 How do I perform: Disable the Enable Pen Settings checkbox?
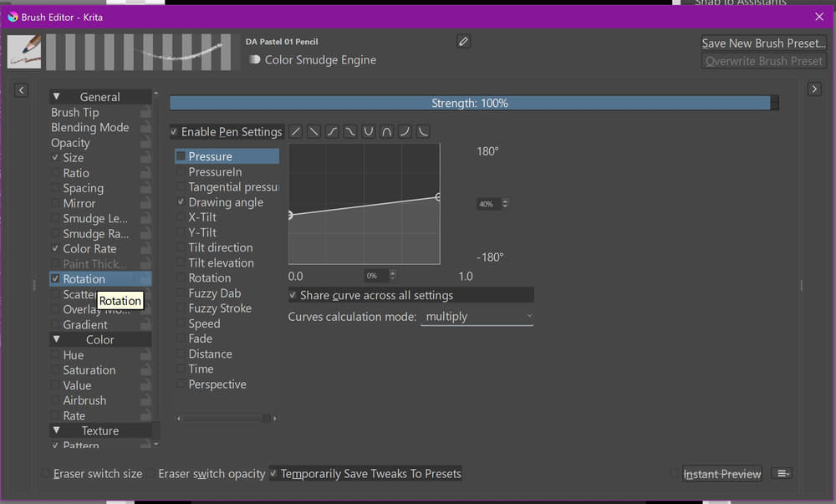click(174, 132)
